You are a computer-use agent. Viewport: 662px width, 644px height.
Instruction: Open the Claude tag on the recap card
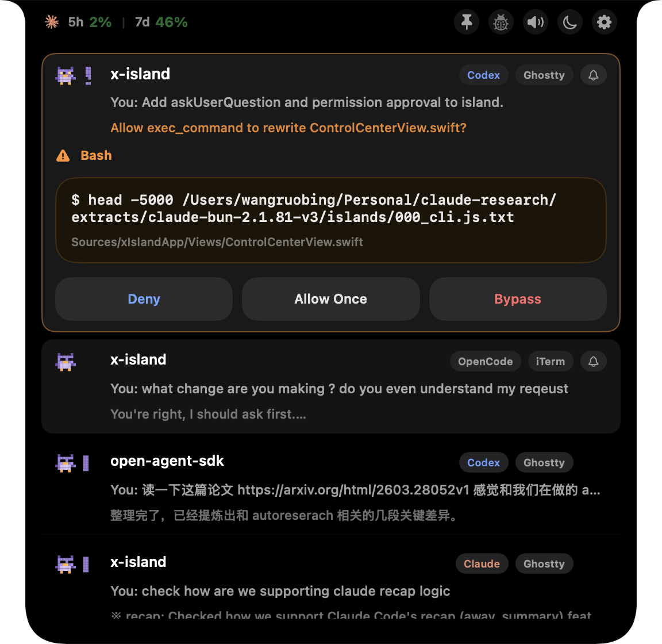[482, 563]
